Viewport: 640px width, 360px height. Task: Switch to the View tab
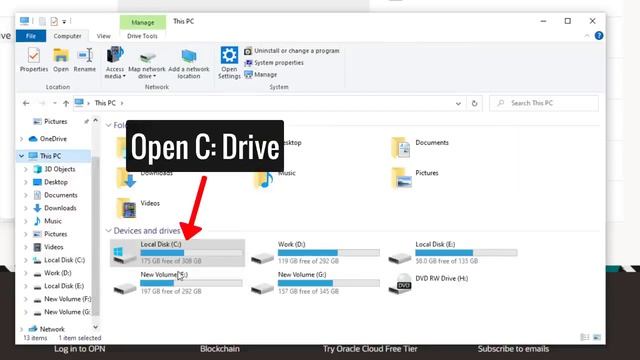[x=103, y=36]
